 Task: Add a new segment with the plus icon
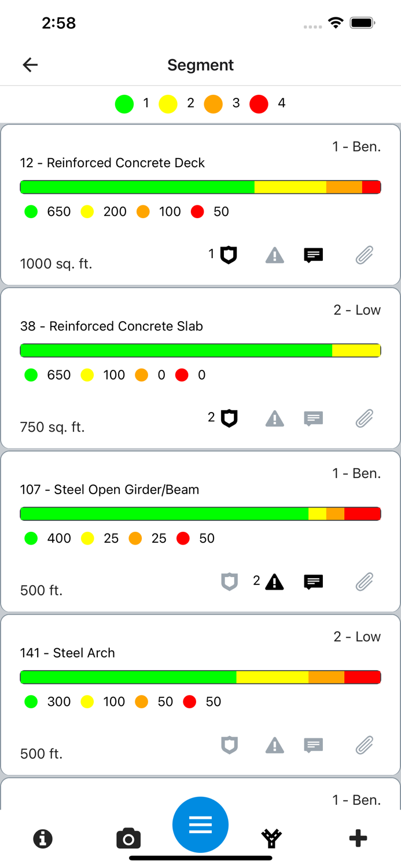[x=358, y=838]
